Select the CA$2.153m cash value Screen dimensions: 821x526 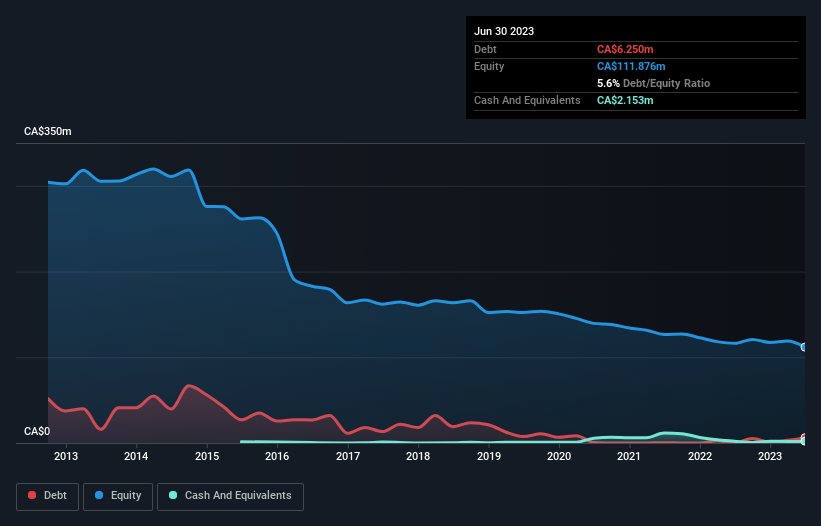[625, 100]
